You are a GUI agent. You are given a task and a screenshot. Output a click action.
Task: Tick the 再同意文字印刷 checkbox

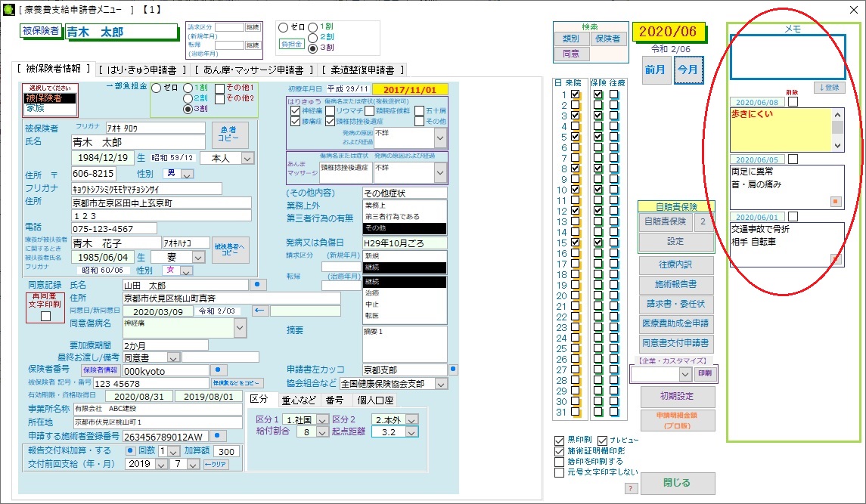(x=46, y=317)
